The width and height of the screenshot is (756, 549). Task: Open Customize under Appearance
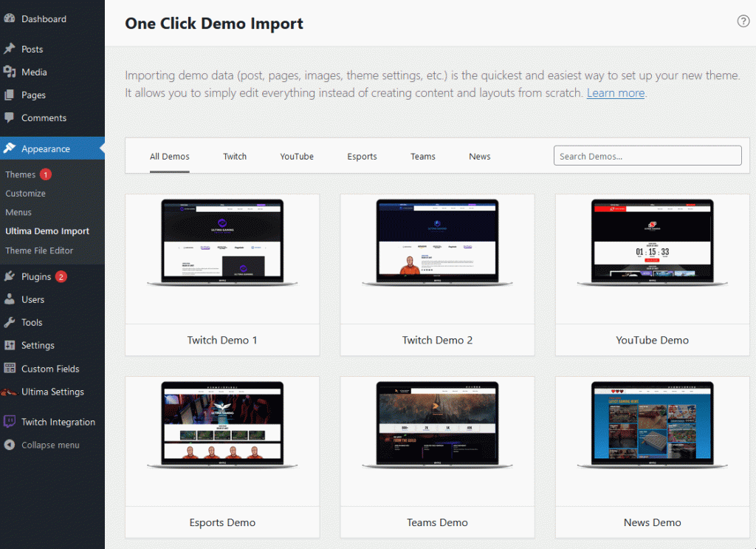click(26, 194)
